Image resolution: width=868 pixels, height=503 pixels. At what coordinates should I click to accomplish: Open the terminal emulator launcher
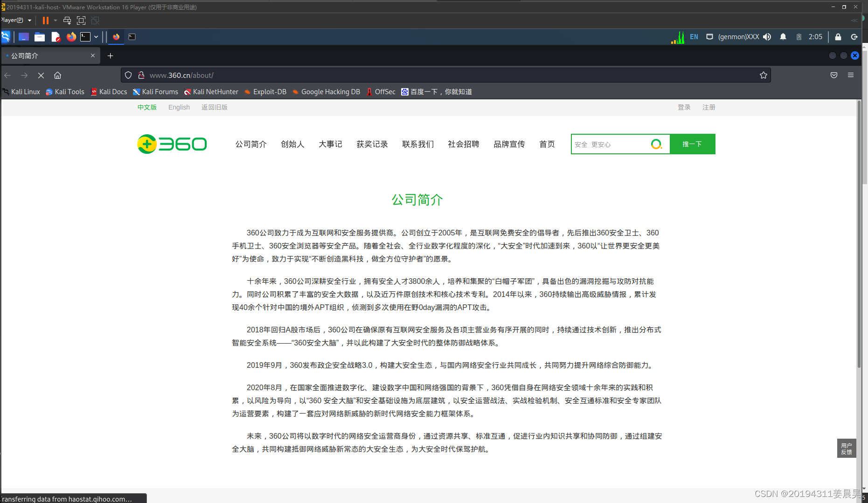85,37
